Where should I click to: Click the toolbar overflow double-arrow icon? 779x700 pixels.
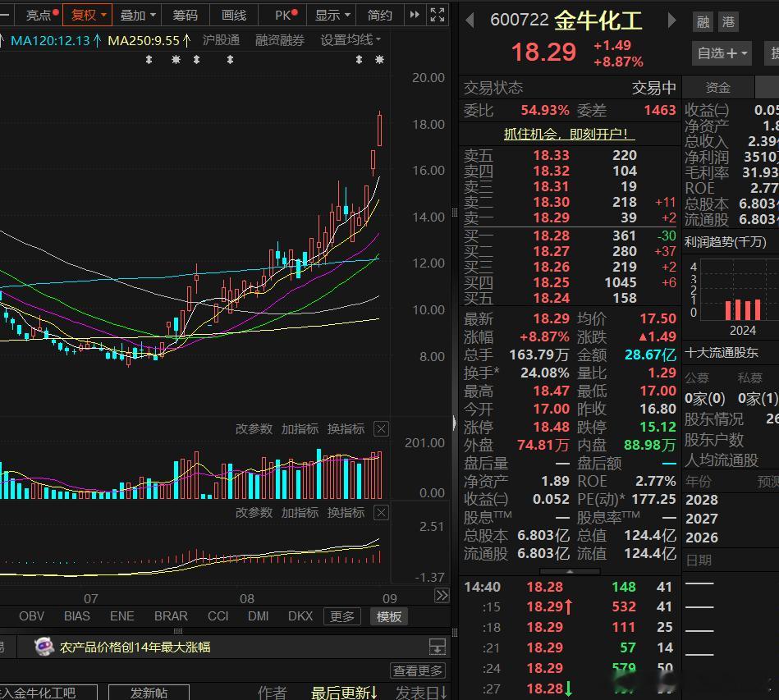point(415,15)
